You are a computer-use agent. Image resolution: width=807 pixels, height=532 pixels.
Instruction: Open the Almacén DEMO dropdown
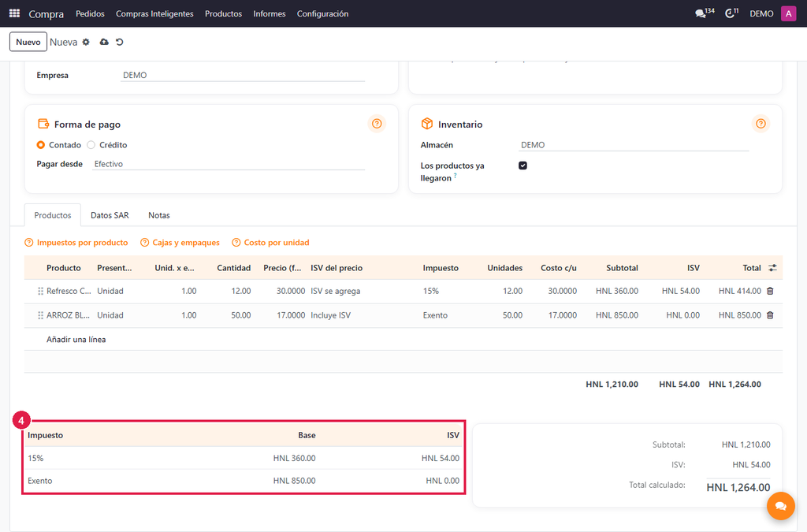point(634,145)
